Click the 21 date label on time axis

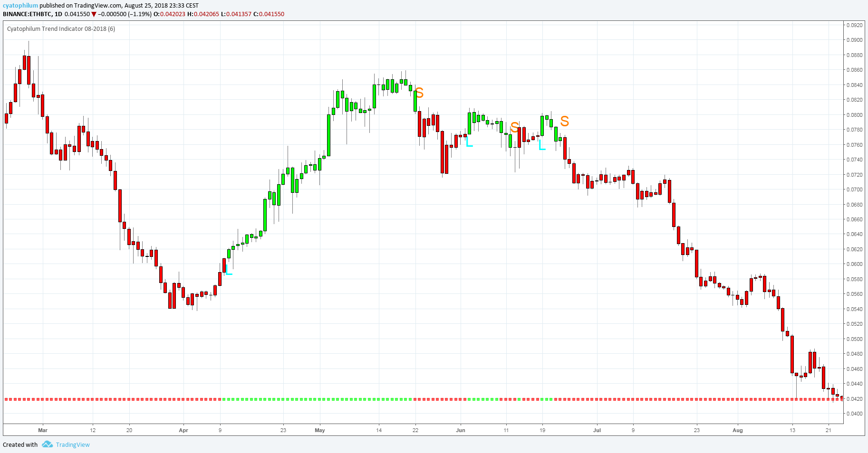point(829,430)
